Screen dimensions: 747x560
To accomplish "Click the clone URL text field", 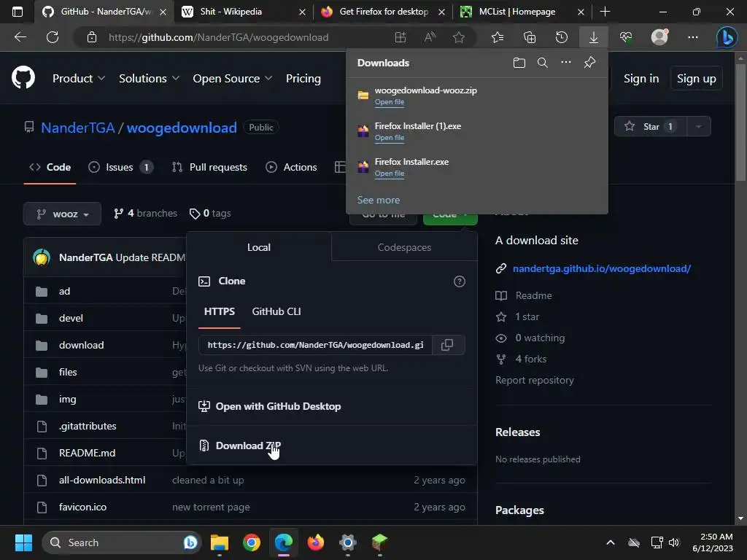I will pyautogui.click(x=315, y=345).
